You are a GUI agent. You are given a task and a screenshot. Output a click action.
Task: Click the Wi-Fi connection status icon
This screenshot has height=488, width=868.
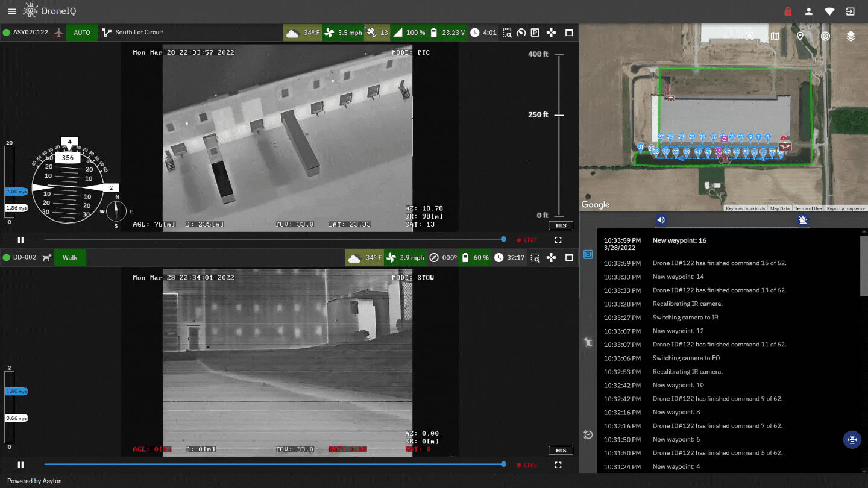coord(829,11)
